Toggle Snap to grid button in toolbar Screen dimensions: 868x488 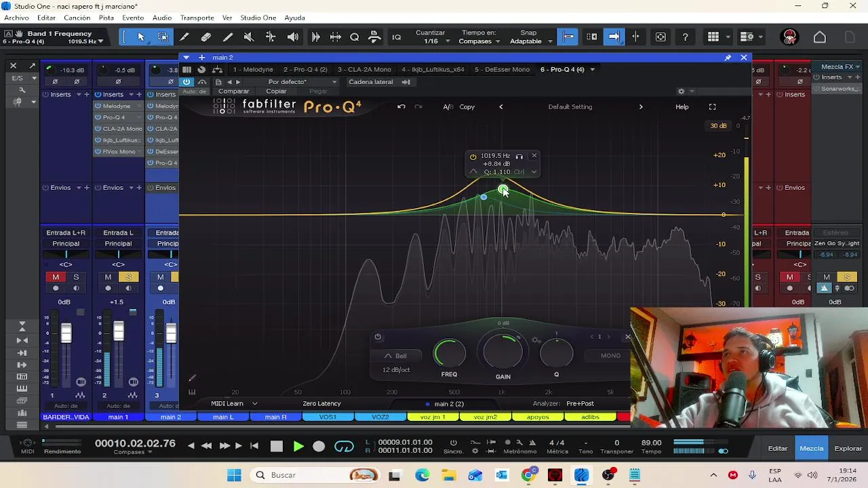click(x=568, y=37)
